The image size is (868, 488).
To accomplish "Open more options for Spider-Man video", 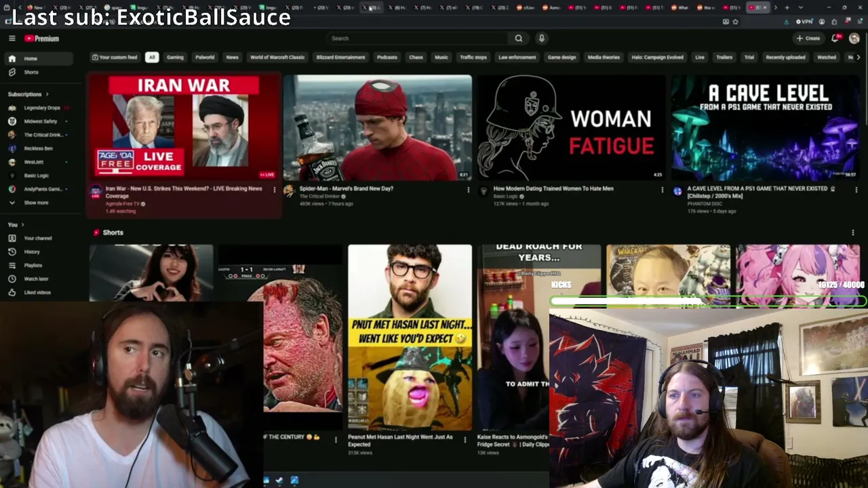I will 468,190.
